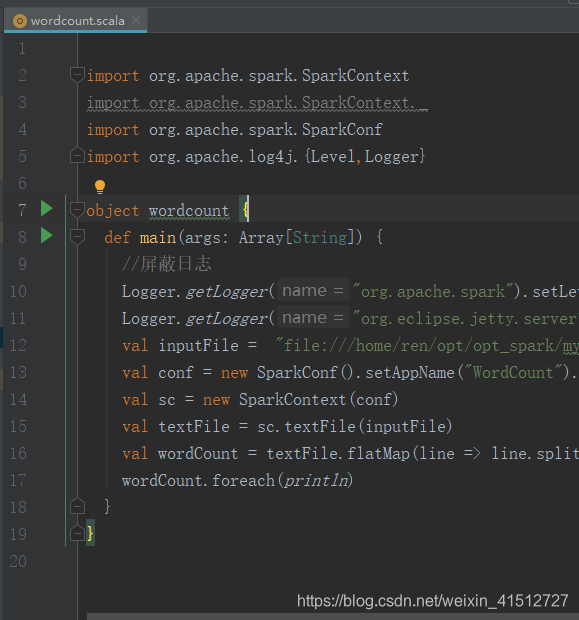Click the Scala object icon in the tab

20,21
